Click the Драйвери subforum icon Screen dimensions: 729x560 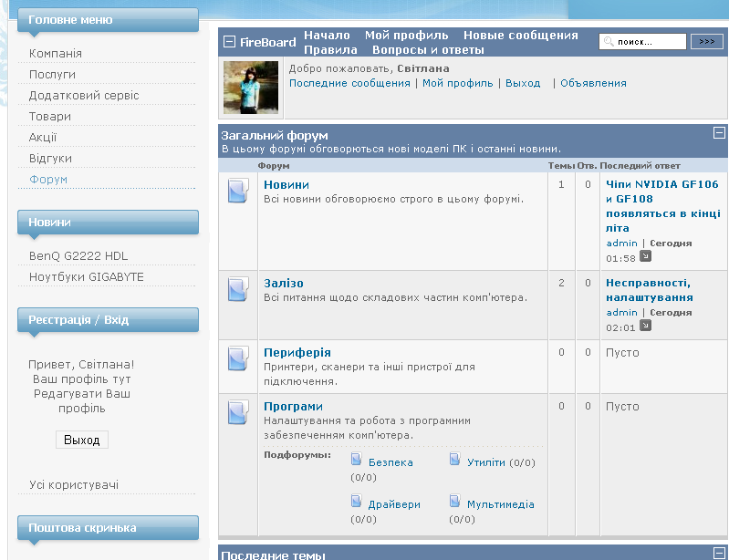(356, 502)
